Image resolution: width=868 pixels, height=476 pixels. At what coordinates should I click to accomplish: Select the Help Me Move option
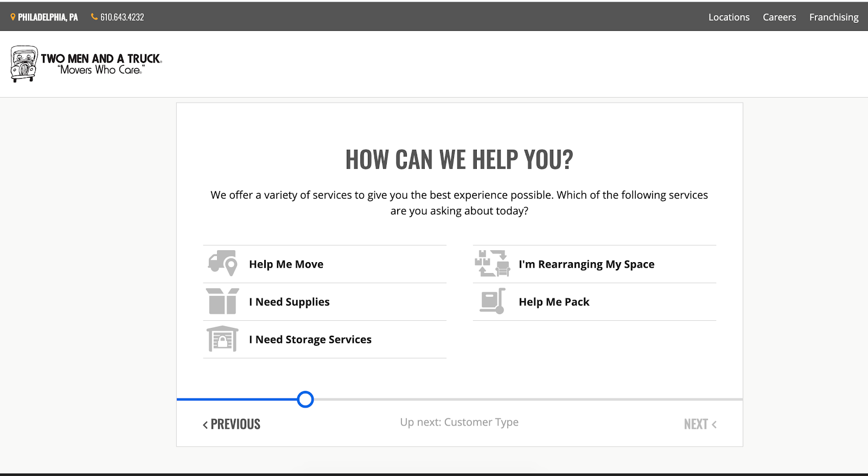tap(286, 264)
